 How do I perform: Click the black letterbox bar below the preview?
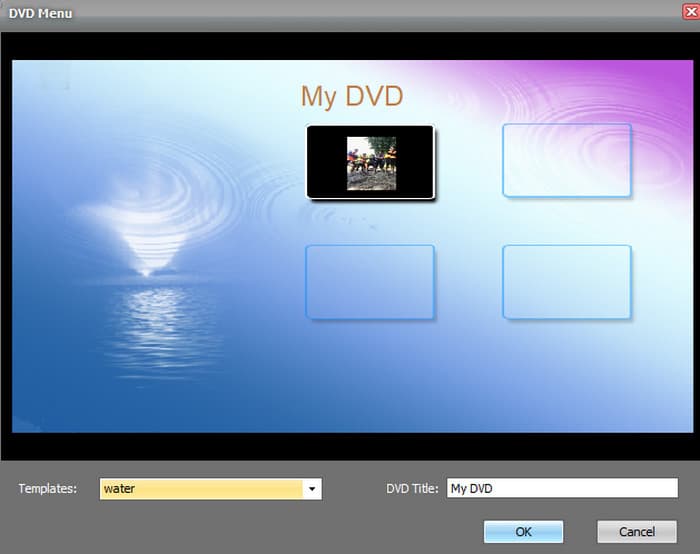(x=350, y=446)
